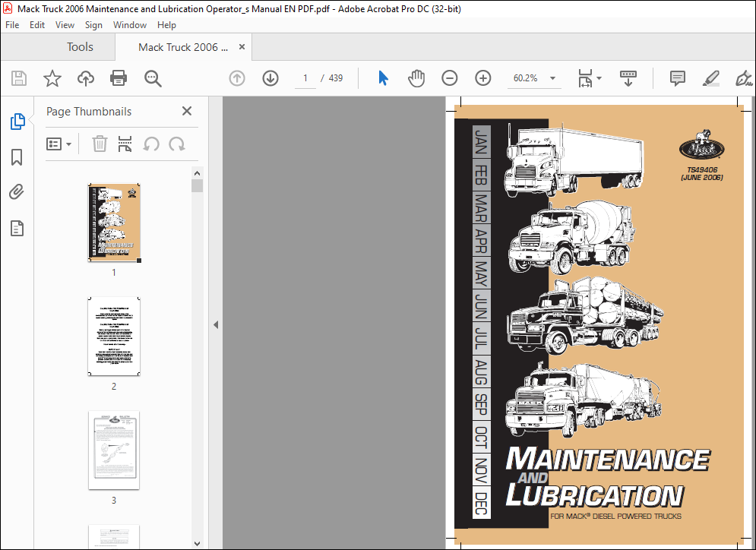Click the page break layout icon in thumbnails toolbar
Image resolution: width=756 pixels, height=550 pixels.
point(125,144)
